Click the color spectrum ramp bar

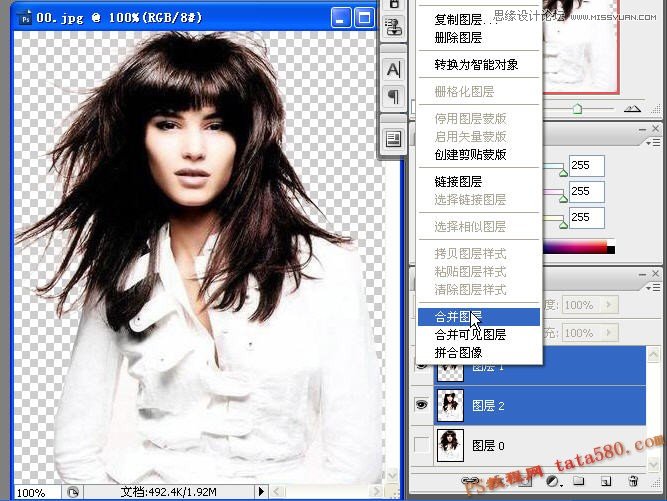tap(579, 247)
